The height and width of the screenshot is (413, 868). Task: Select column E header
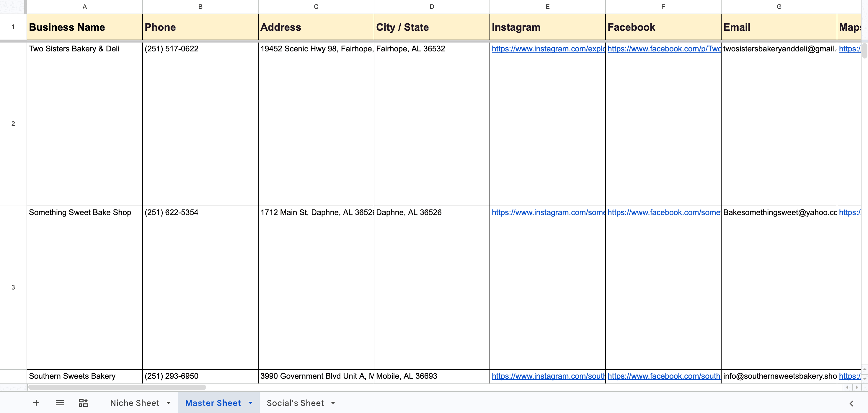point(548,7)
